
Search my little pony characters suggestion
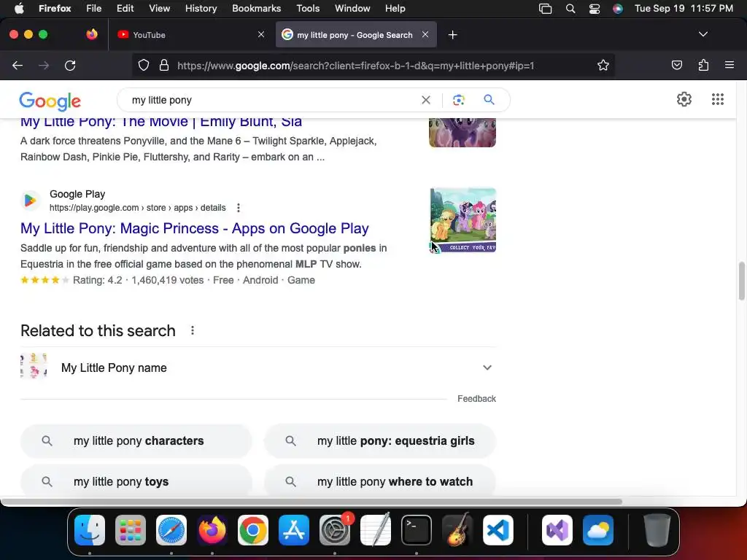136,441
